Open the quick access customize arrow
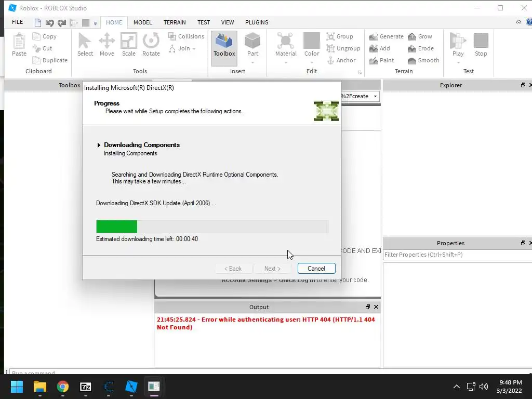This screenshot has height=399, width=532. [96, 23]
